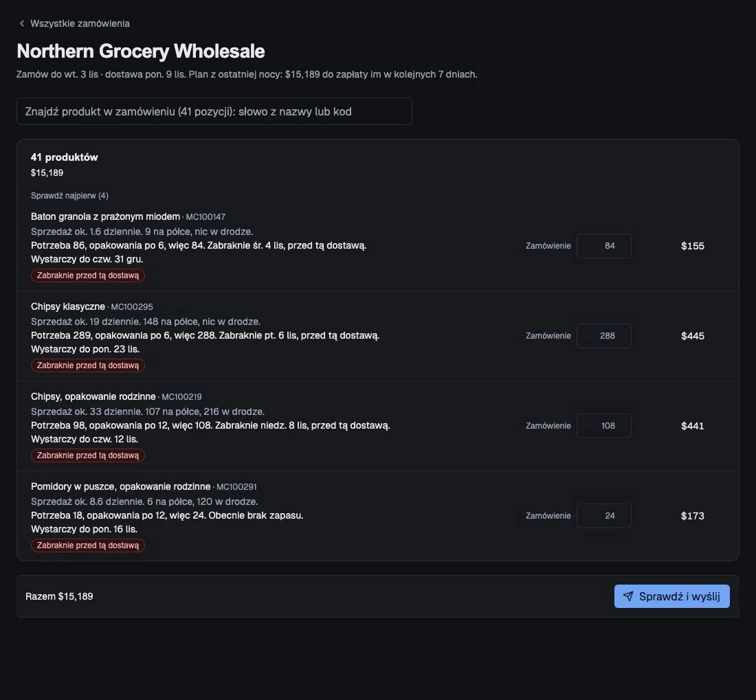Click the $173 line total
The width and height of the screenshot is (756, 700).
[692, 517]
